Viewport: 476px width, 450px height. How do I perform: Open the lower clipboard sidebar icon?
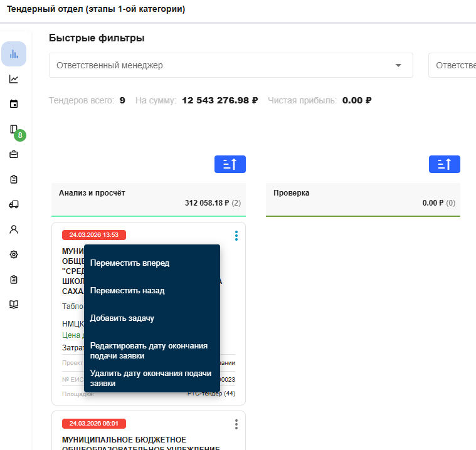[14, 280]
